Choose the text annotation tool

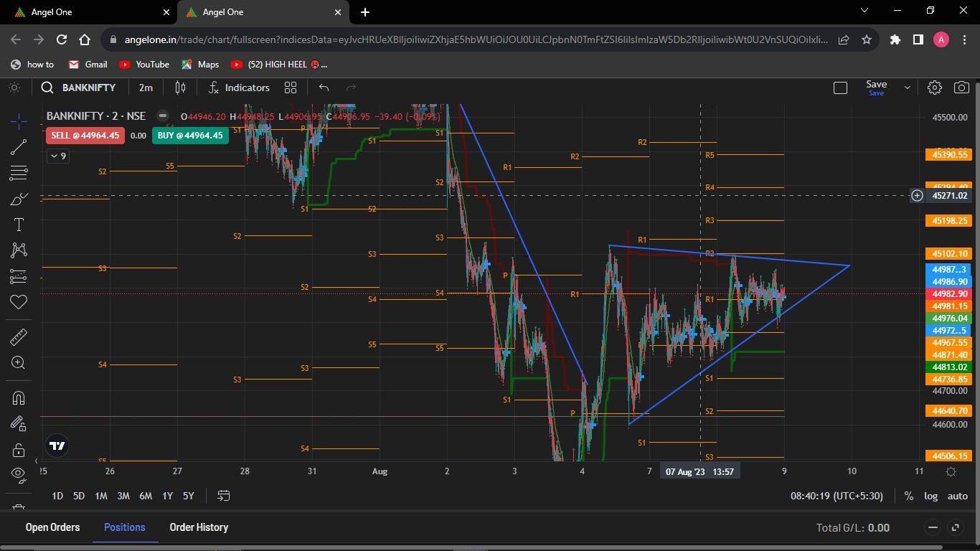tap(19, 225)
